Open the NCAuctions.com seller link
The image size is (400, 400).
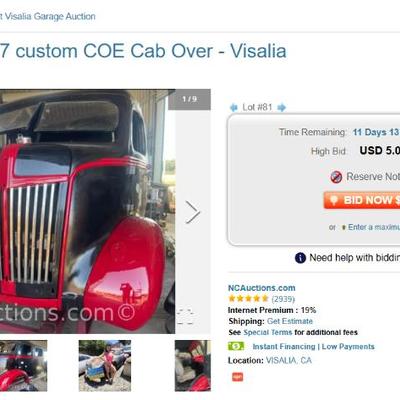[262, 288]
